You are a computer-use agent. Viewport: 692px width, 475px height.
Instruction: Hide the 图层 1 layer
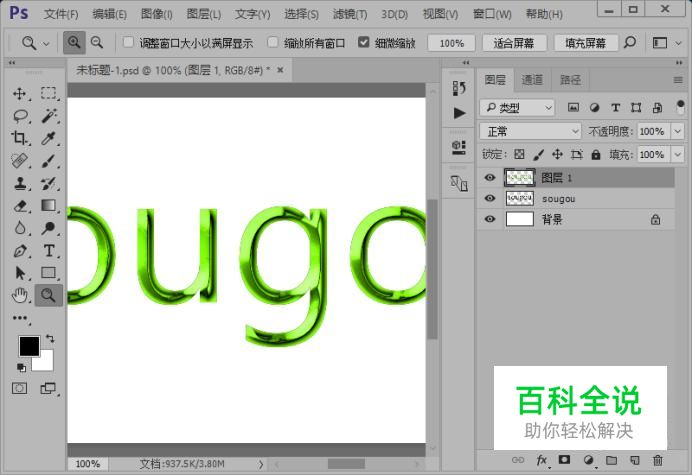489,177
